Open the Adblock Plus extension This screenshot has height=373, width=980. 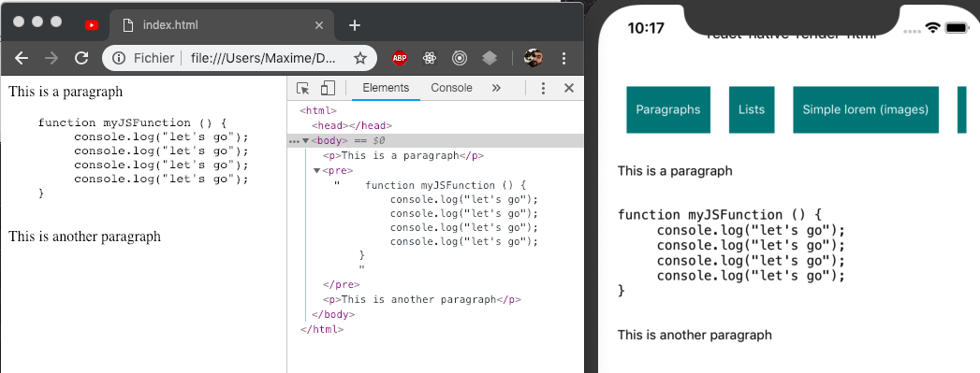coord(400,58)
